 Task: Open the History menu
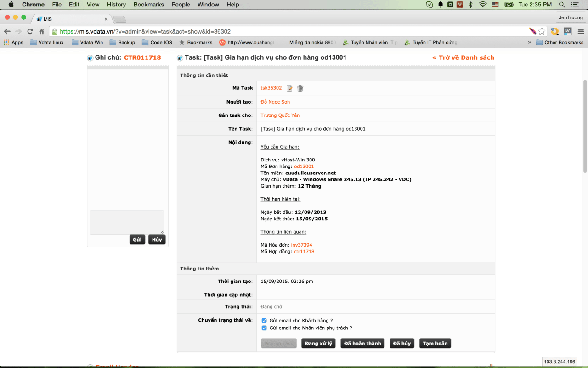116,5
